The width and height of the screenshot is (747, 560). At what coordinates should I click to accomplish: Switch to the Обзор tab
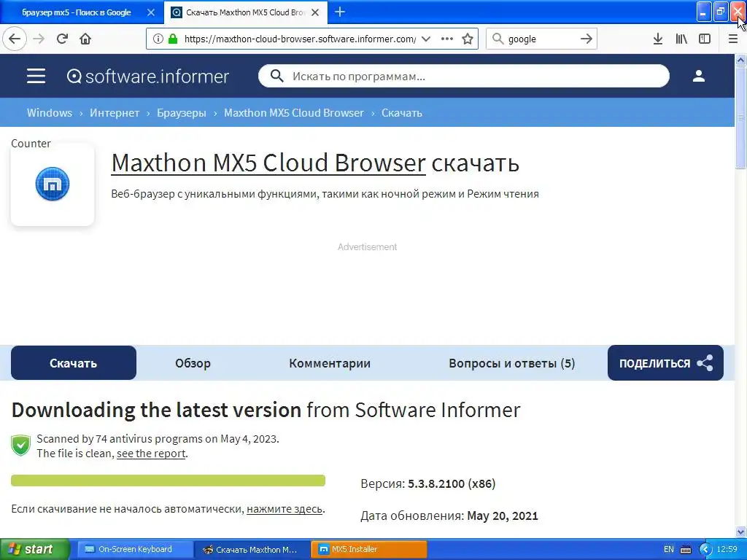click(193, 363)
